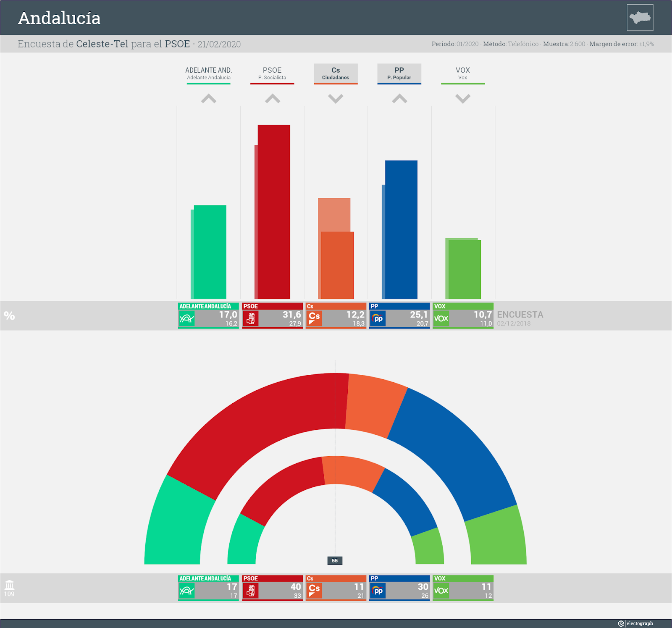Select the ADELANTE AND. party header

tap(209, 74)
